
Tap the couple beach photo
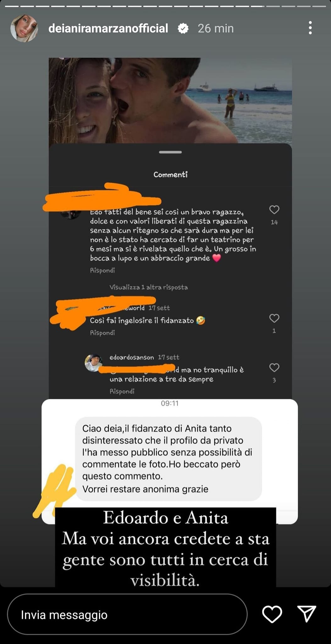coord(170,101)
